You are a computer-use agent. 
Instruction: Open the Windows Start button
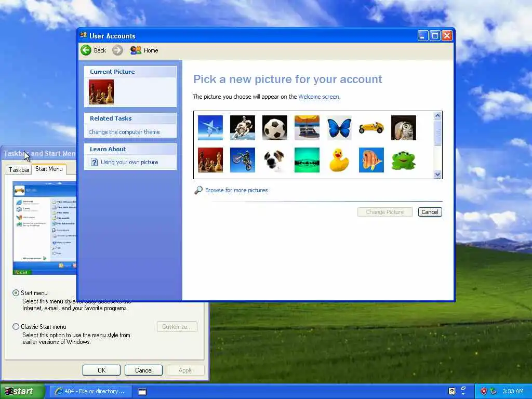click(x=22, y=391)
